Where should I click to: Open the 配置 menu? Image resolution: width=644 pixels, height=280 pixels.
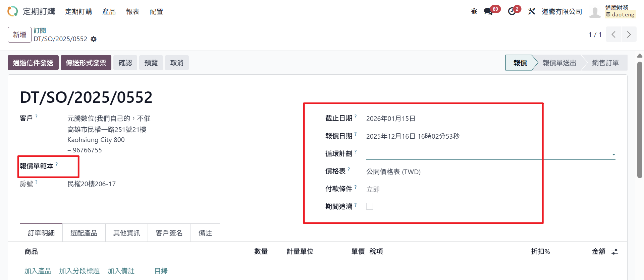(x=156, y=12)
